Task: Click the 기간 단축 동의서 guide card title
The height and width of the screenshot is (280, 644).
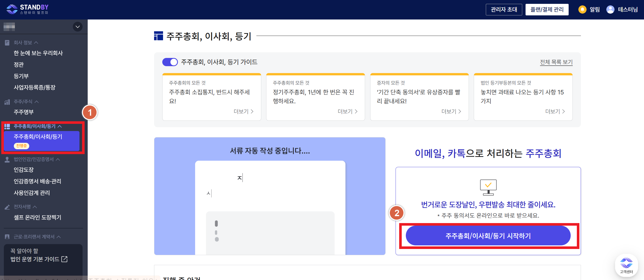Action: (419, 96)
